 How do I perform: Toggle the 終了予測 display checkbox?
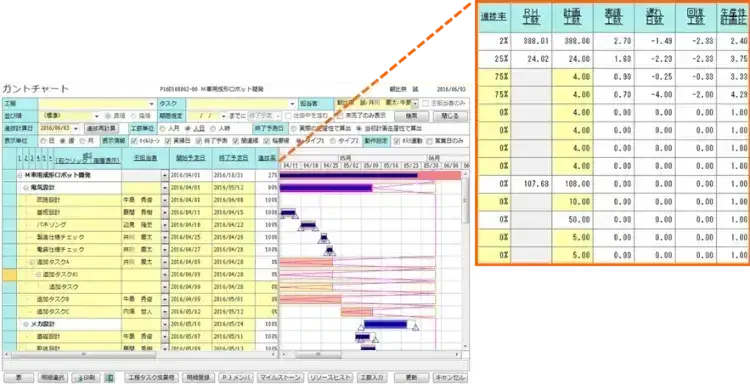(199, 141)
